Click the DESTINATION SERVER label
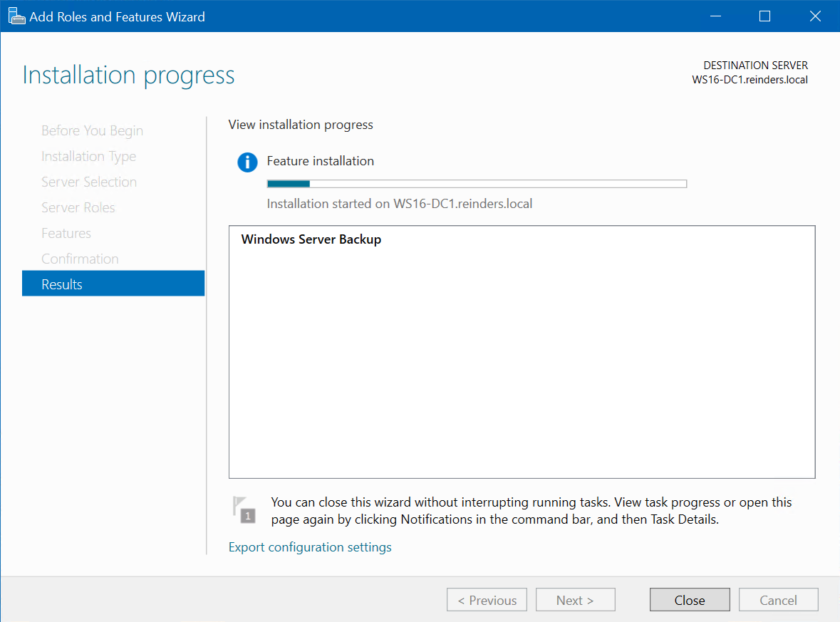This screenshot has height=622, width=840. coord(756,66)
